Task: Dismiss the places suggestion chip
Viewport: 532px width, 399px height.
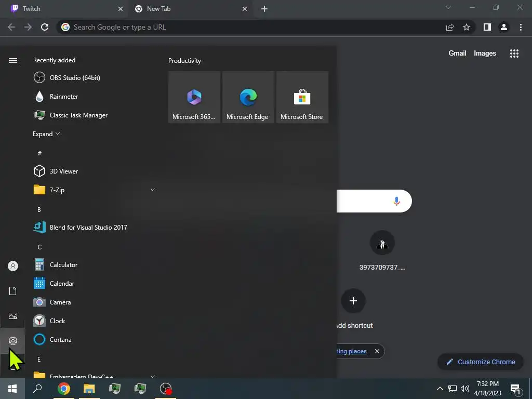Action: (377, 351)
